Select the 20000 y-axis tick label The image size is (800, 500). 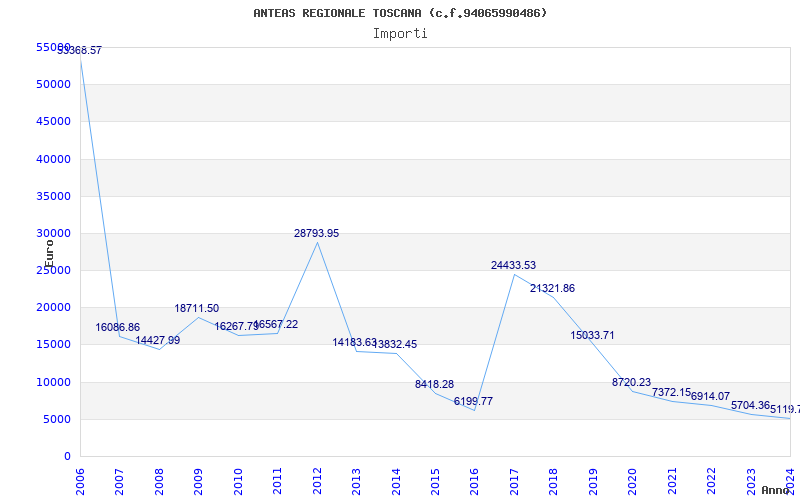click(x=54, y=308)
